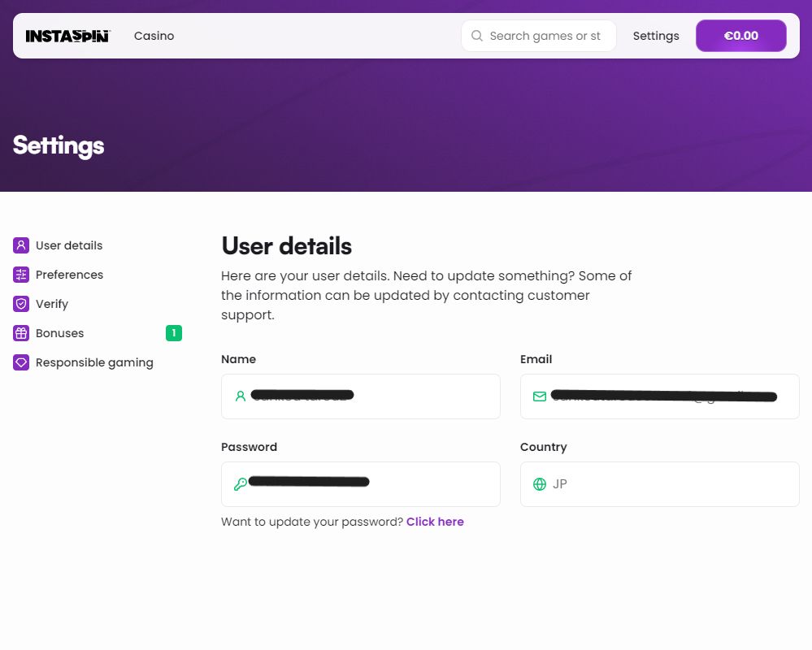
Task: Click the InstaSpin logo
Action: point(67,36)
